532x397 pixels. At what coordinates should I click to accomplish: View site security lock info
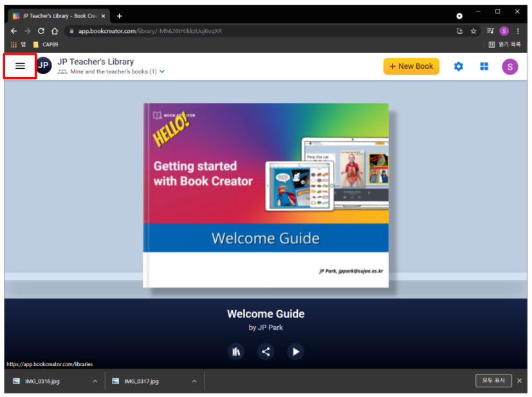click(71, 31)
